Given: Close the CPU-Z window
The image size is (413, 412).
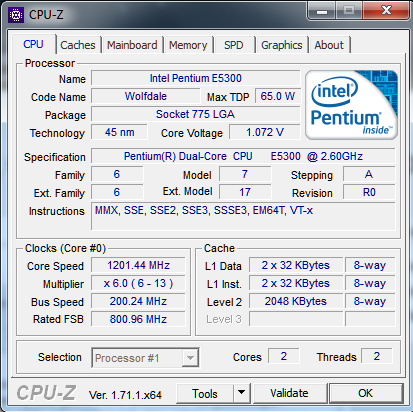Looking at the screenshot, I should point(386,10).
